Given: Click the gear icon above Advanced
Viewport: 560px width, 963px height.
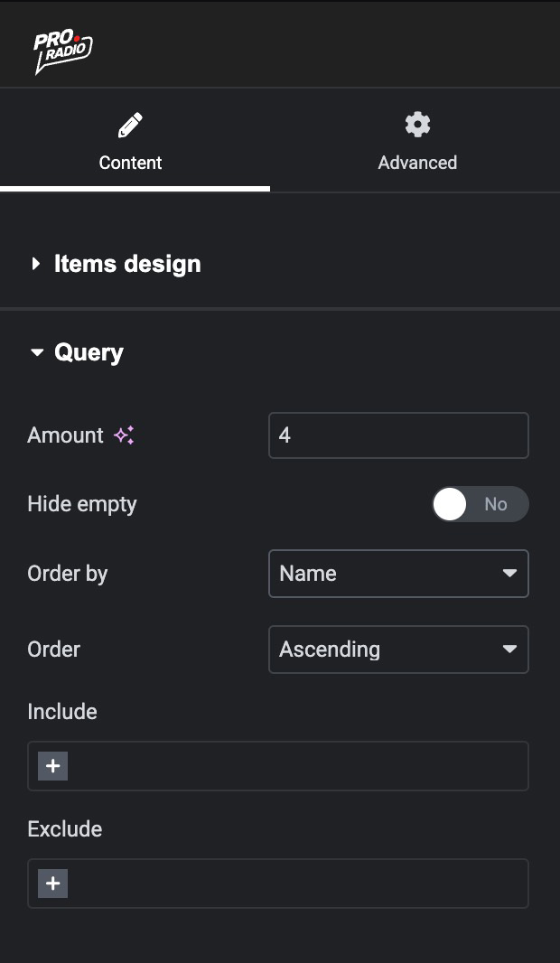Looking at the screenshot, I should (x=417, y=125).
